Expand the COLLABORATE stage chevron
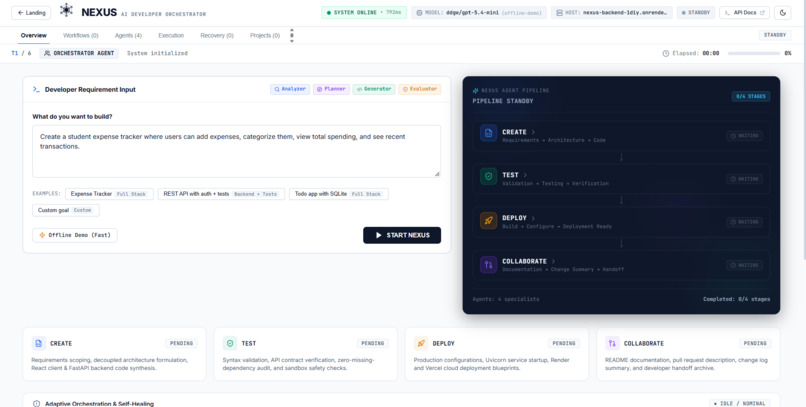The width and height of the screenshot is (806, 407). (553, 261)
